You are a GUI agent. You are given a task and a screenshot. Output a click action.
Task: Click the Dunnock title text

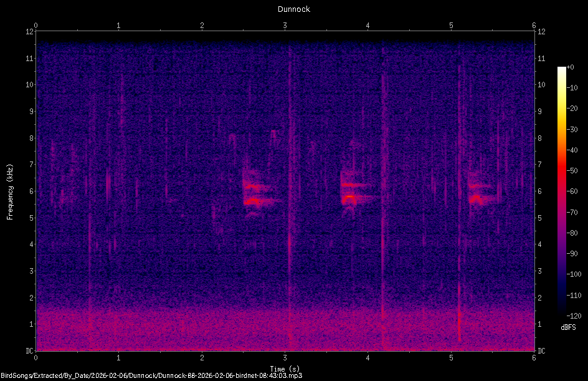[x=293, y=9]
